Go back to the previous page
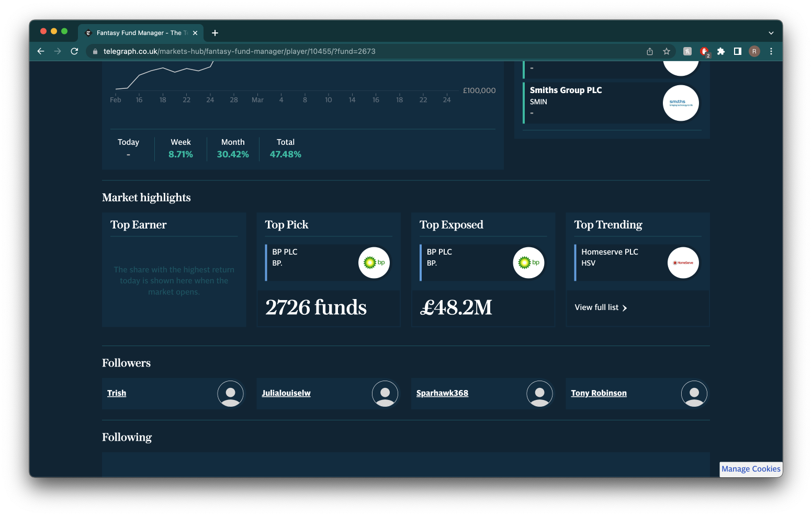Screen dimensions: 812x516 (x=41, y=51)
